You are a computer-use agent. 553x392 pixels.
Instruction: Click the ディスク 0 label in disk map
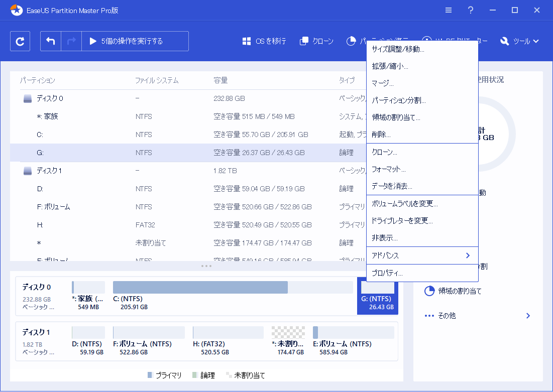tap(37, 287)
